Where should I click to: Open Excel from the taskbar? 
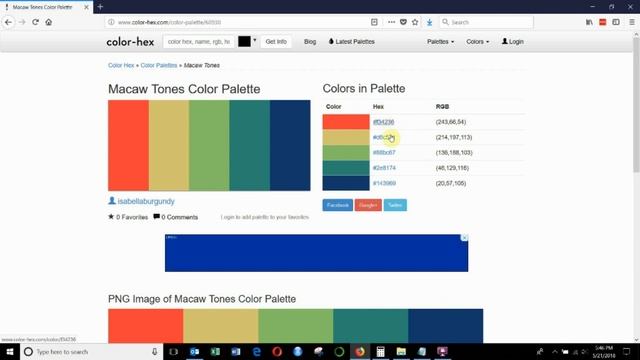tap(215, 351)
